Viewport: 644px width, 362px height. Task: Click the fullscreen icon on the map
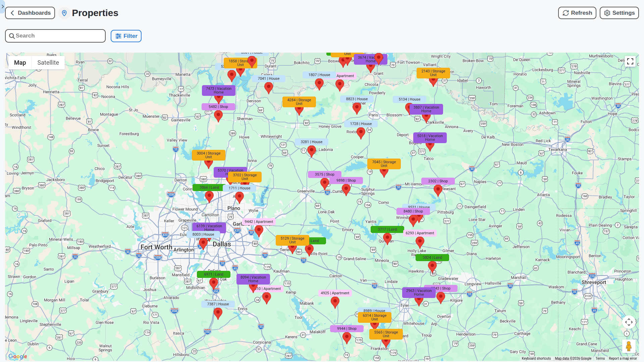coord(630,61)
